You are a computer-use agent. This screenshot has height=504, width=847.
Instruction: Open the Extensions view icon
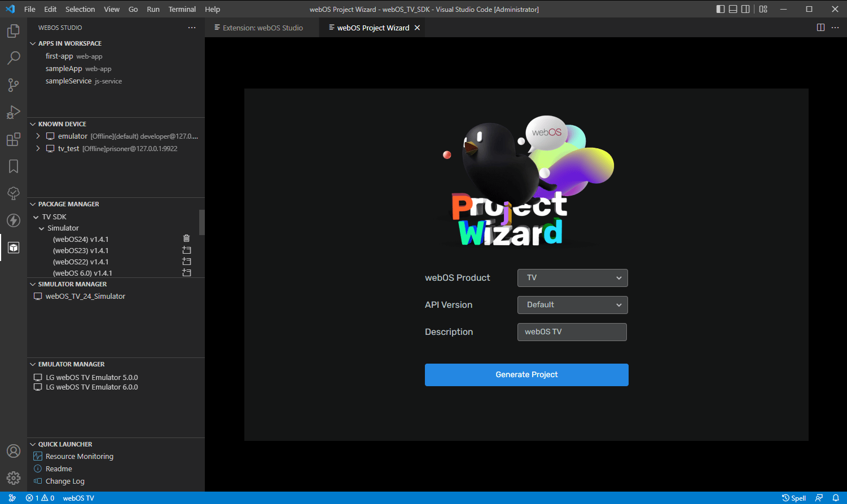(x=14, y=139)
